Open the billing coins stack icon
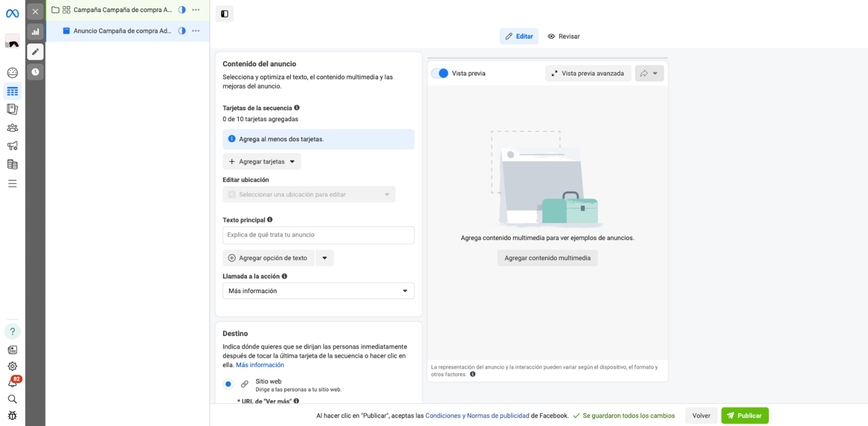The height and width of the screenshot is (426, 868). click(x=12, y=164)
